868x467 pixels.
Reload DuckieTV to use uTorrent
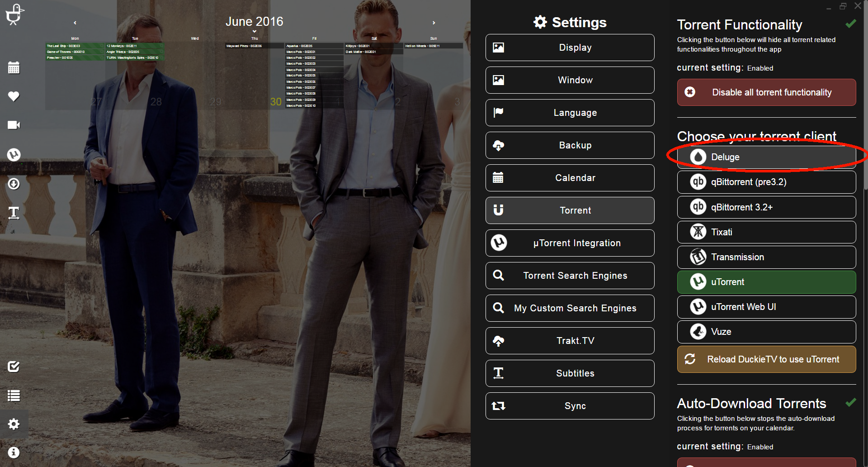coord(766,359)
